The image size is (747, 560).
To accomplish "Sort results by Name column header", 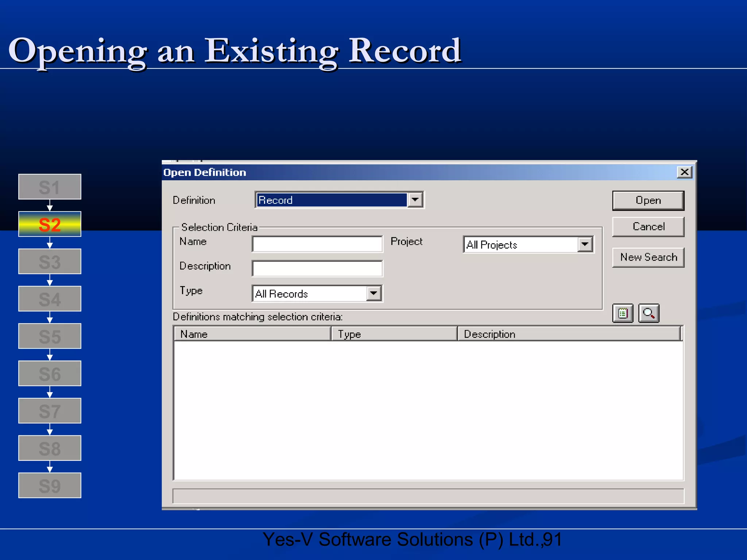I will tap(252, 334).
